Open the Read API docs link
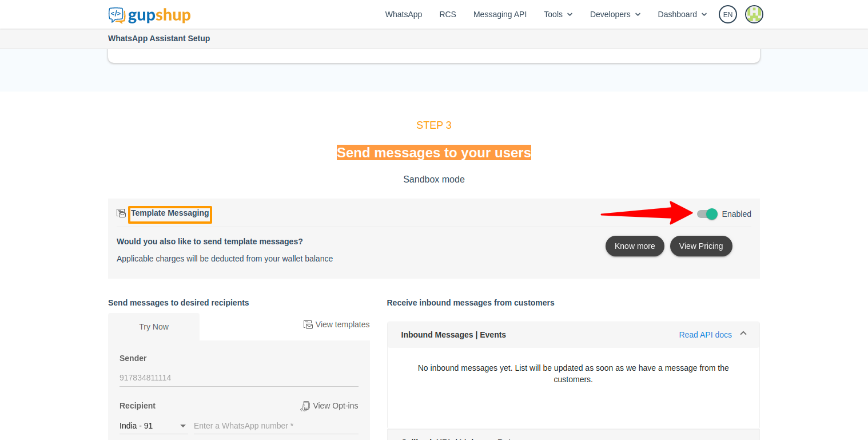The width and height of the screenshot is (868, 440). (x=705, y=335)
